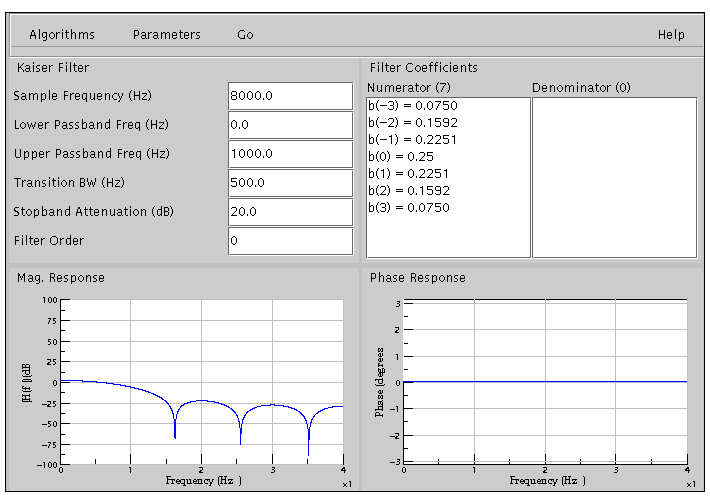Image resolution: width=710 pixels, height=496 pixels.
Task: Open the Help menu
Action: tap(671, 35)
